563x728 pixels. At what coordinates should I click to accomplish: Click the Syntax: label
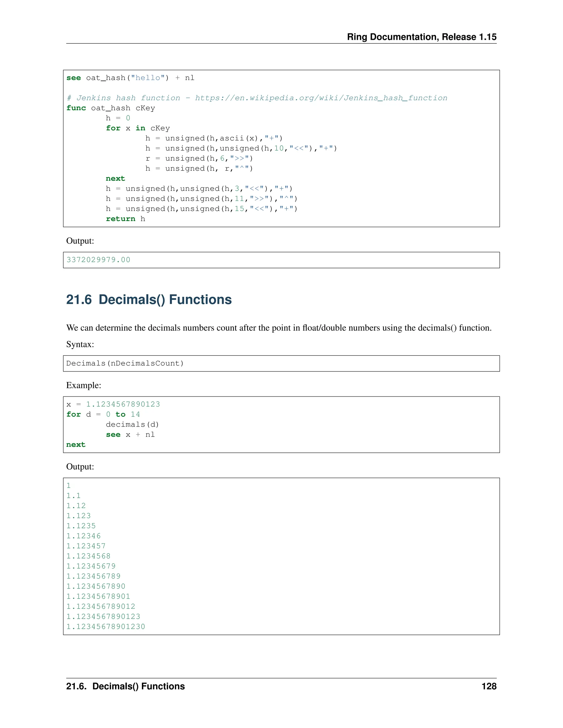pyautogui.click(x=80, y=344)
